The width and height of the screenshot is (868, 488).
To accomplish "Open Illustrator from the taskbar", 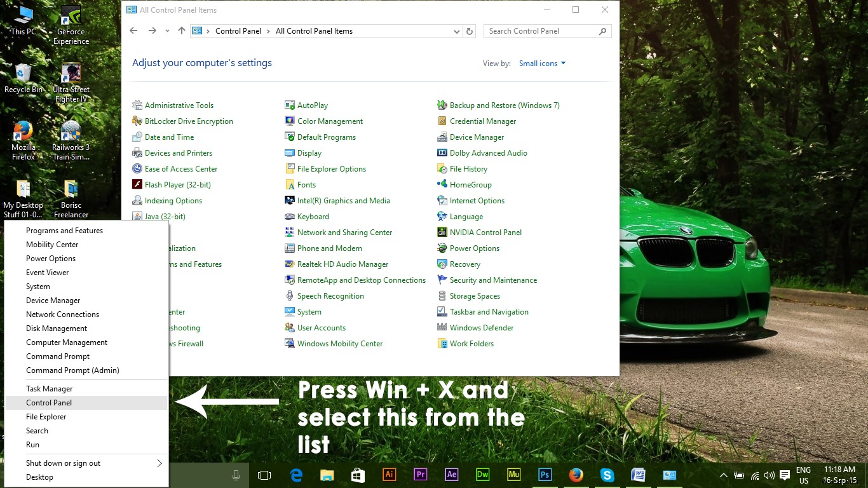I will point(389,475).
